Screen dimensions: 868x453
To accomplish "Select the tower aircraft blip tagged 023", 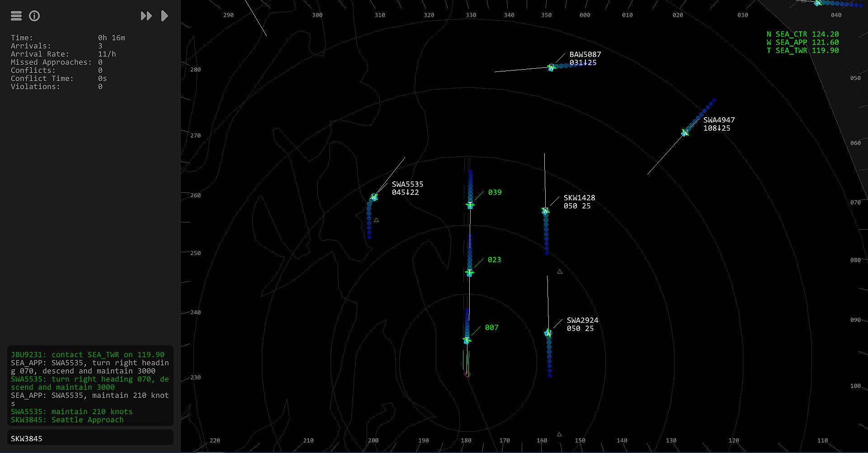I will coord(469,273).
